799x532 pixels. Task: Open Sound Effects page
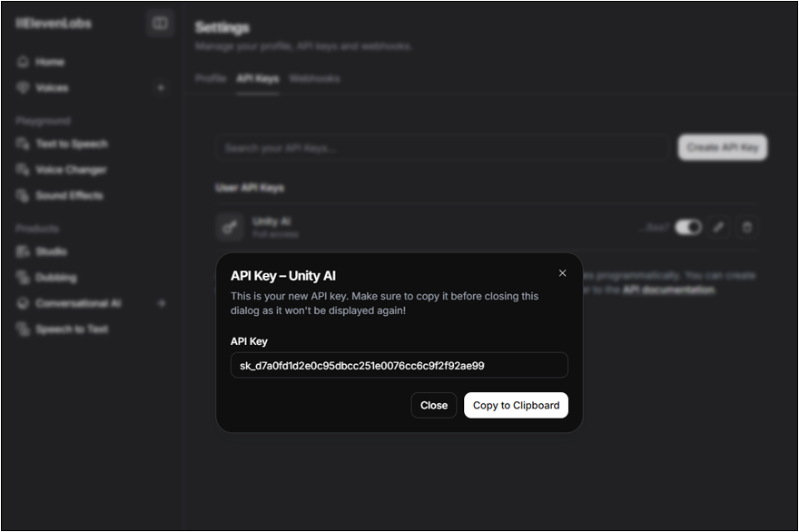(69, 196)
